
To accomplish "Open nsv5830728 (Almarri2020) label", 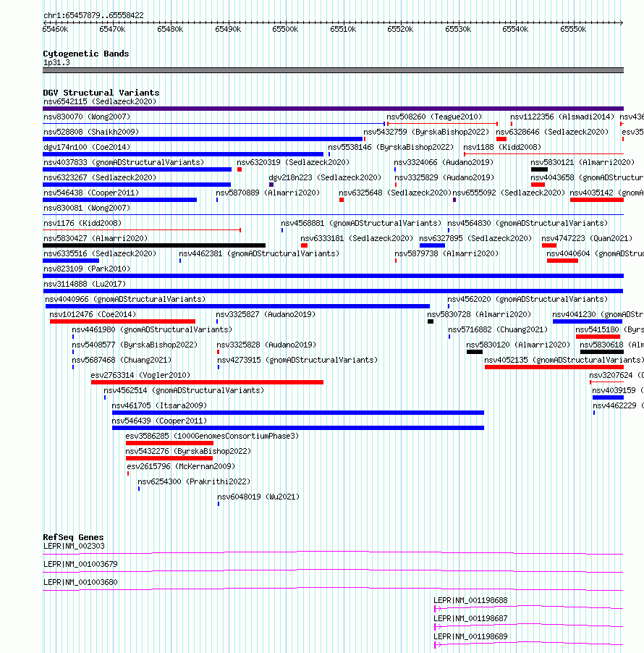I will click(479, 314).
